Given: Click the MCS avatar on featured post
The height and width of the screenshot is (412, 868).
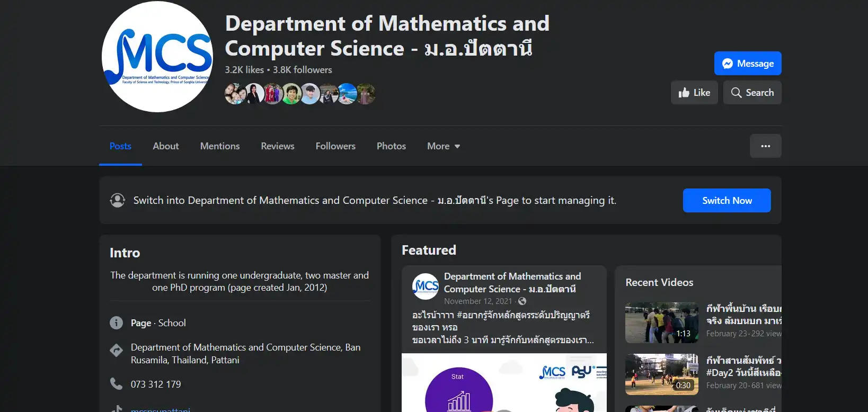Looking at the screenshot, I should pos(426,286).
